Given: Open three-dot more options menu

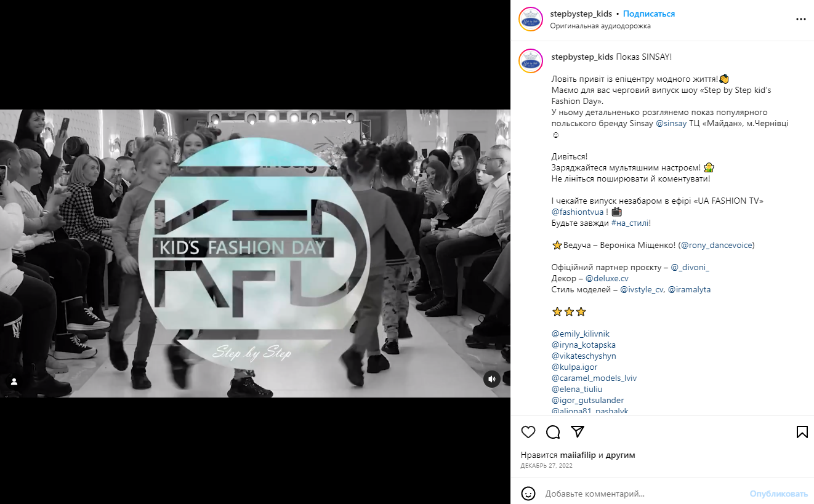Looking at the screenshot, I should [x=800, y=19].
